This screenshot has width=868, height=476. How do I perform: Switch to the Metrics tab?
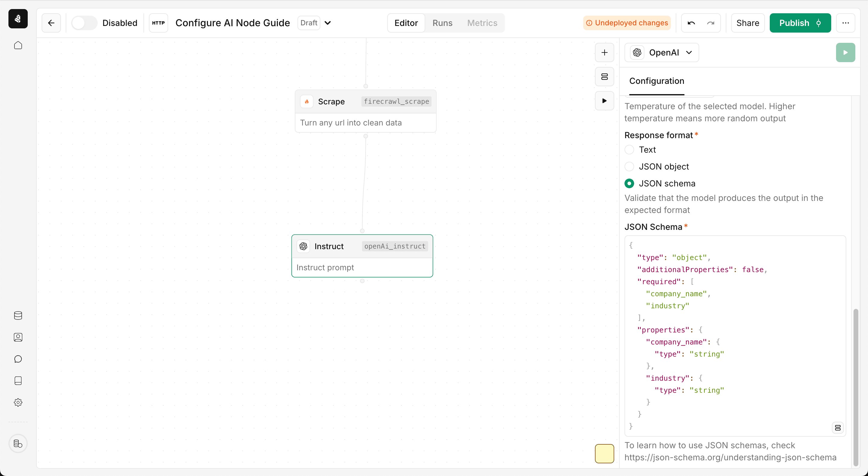point(482,23)
